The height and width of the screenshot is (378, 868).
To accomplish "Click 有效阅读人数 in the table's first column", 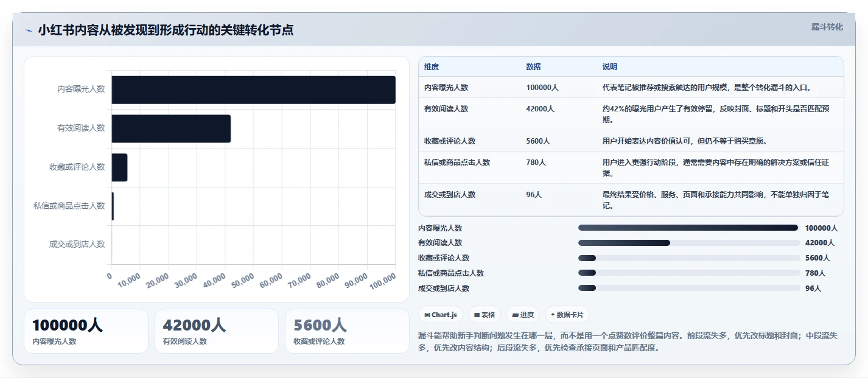I will [x=446, y=109].
